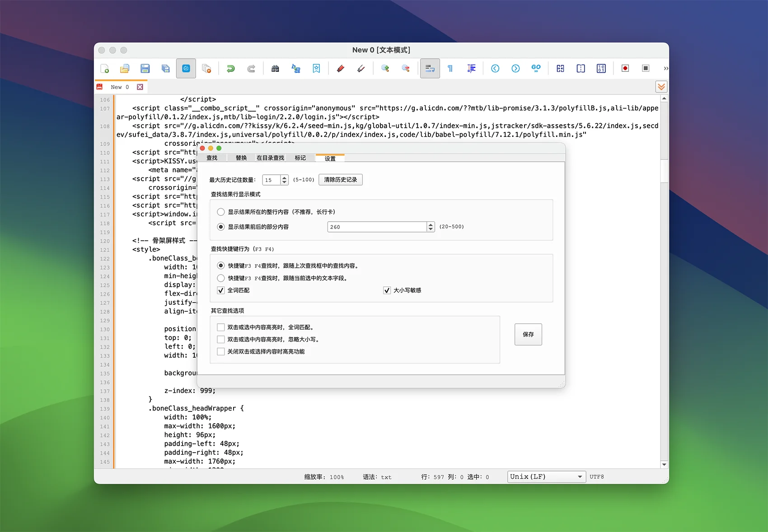Click the UTF8 encoding status label
Viewport: 768px width, 532px height.
tap(597, 477)
